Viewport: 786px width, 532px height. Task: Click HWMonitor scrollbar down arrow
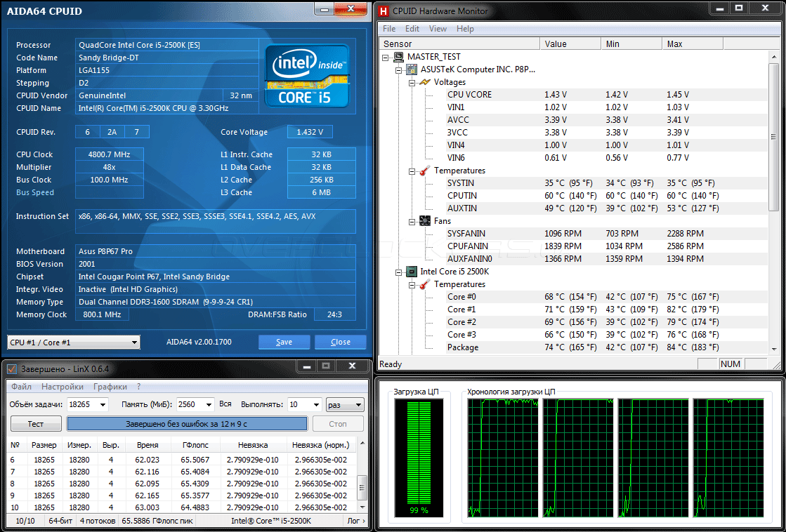pyautogui.click(x=773, y=349)
